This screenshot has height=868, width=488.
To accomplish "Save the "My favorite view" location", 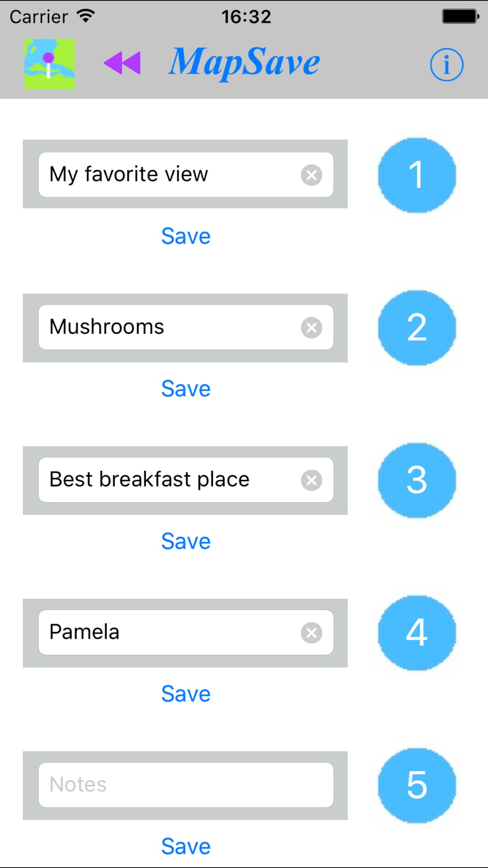I will 186,236.
